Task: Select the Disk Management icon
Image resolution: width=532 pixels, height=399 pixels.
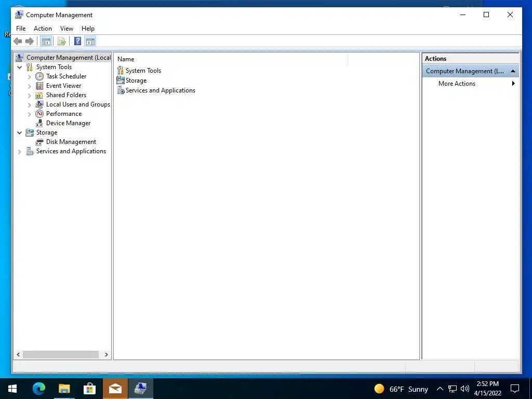Action: click(x=39, y=142)
